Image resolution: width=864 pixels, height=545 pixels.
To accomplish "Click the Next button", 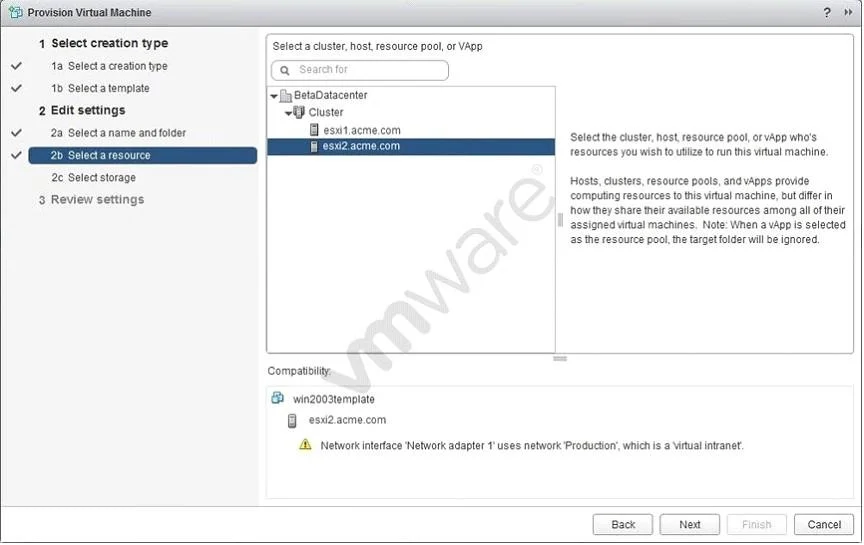I will 689,525.
